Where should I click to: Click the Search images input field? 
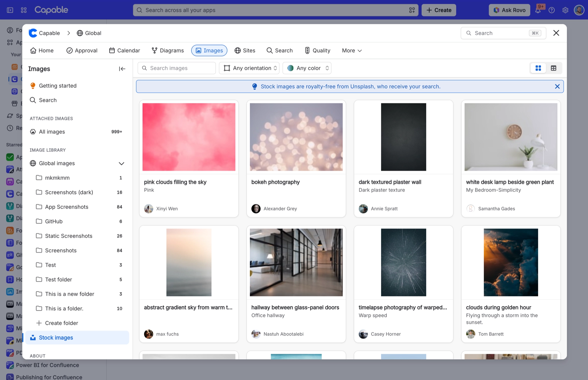[177, 68]
